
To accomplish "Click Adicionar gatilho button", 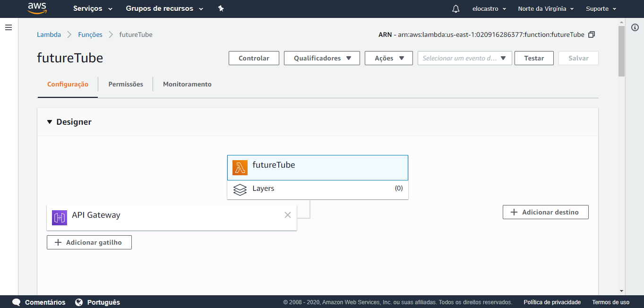I will (x=89, y=242).
